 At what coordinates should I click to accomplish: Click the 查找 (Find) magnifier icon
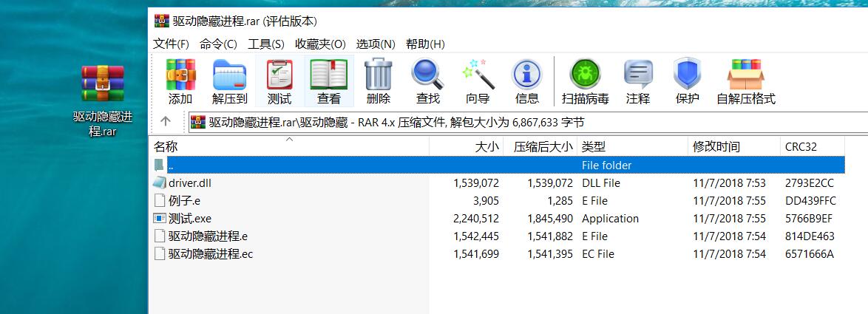pyautogui.click(x=427, y=75)
